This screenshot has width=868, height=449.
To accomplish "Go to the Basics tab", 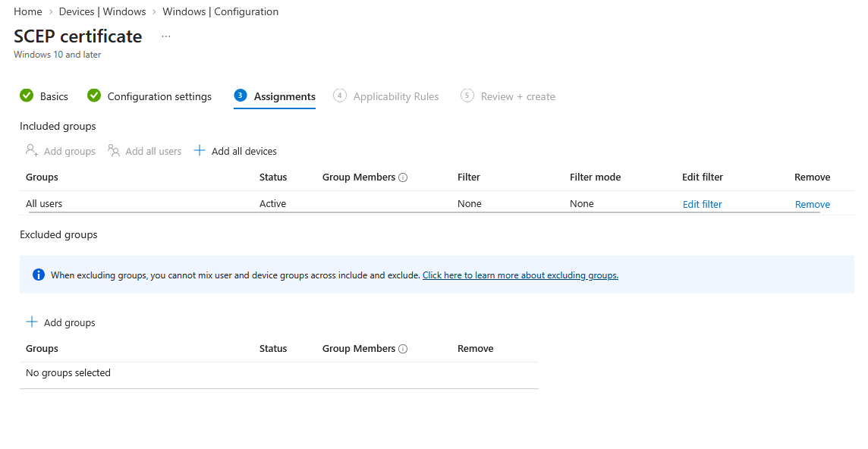I will pyautogui.click(x=55, y=96).
